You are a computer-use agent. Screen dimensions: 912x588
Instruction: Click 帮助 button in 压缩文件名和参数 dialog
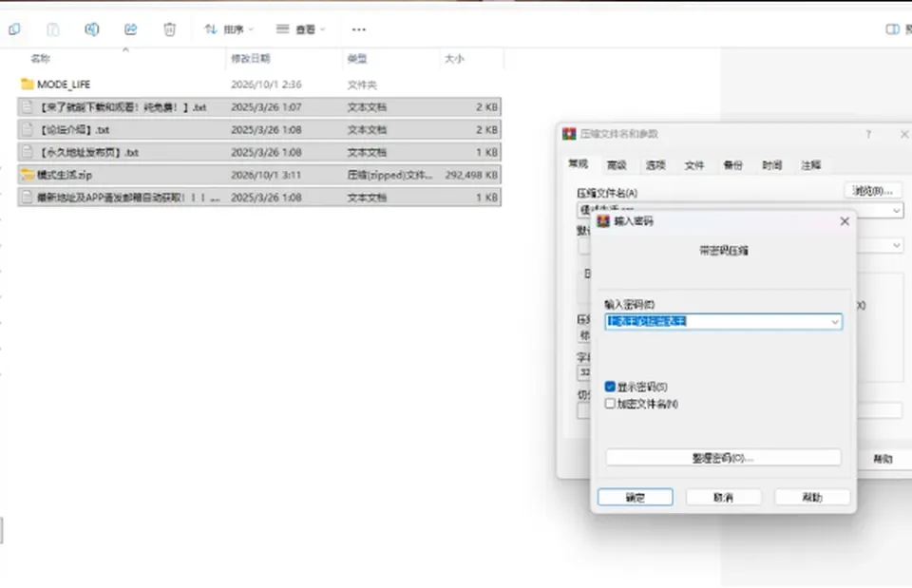[x=883, y=459]
